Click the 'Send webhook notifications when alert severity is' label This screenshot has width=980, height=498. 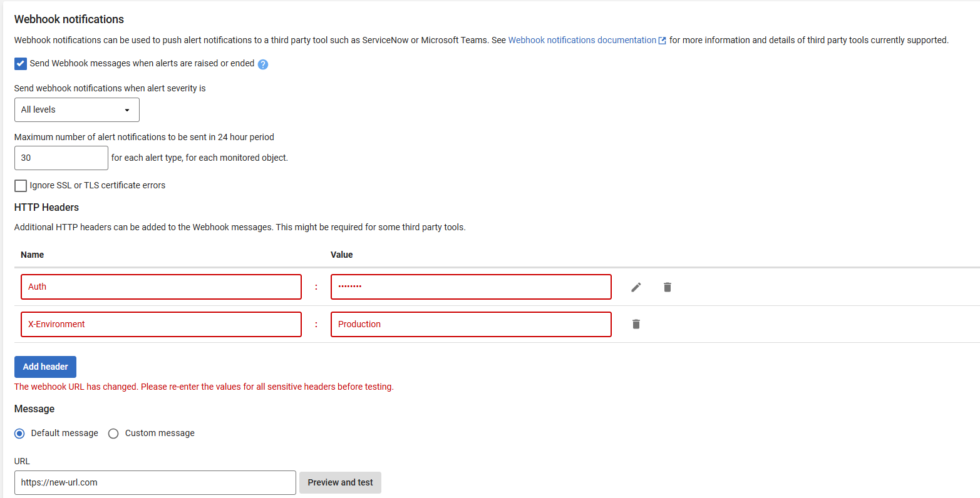click(110, 88)
